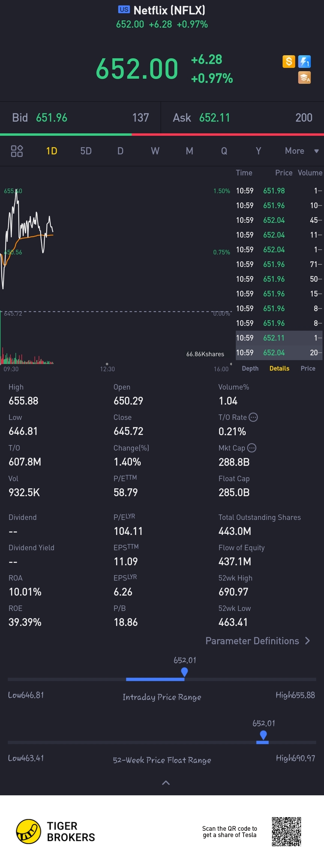Image resolution: width=324 pixels, height=868 pixels.
Task: Tap the US market badge next to Netflix
Action: (x=124, y=9)
